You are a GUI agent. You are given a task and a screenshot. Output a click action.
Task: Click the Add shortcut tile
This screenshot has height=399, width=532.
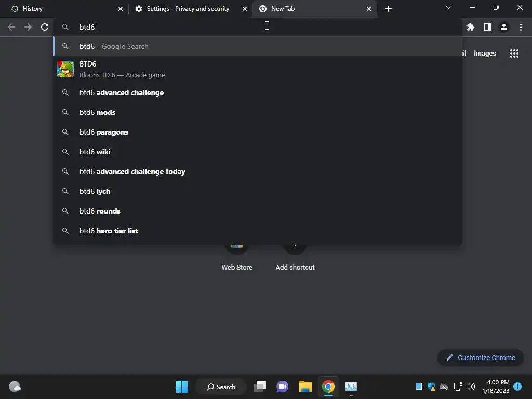coord(295,258)
